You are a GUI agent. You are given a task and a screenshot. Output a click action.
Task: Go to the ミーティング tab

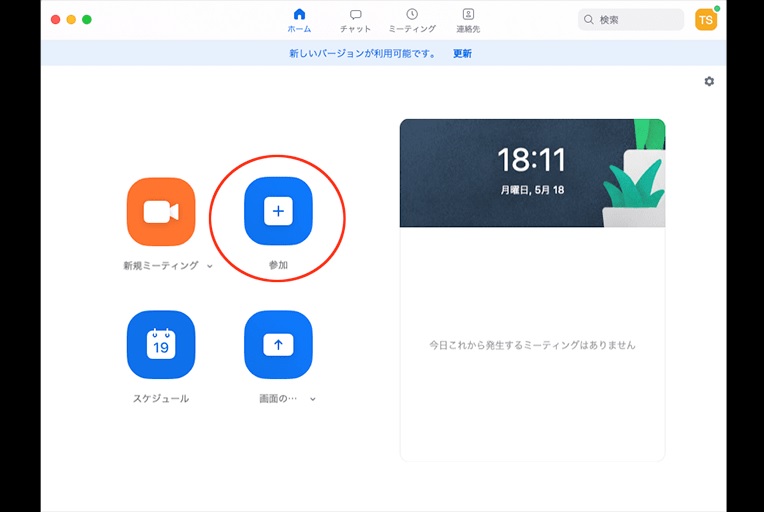point(412,21)
